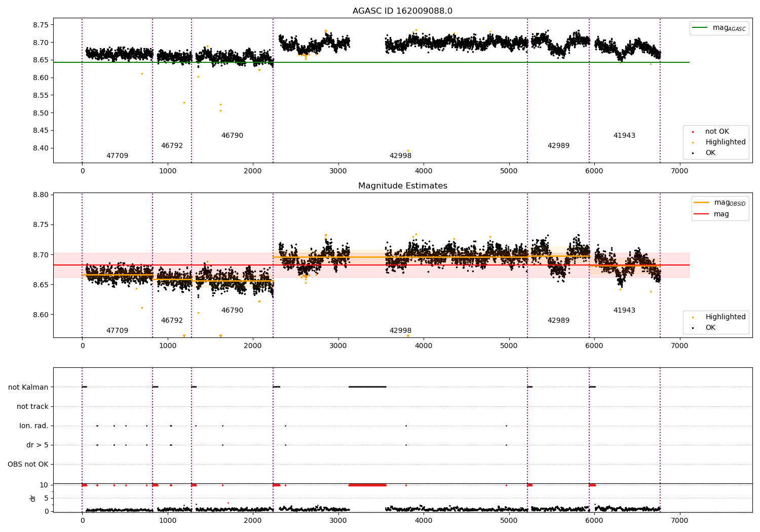Click obsid label 47709 in the top plot
The width and height of the screenshot is (760, 532).
pos(117,156)
